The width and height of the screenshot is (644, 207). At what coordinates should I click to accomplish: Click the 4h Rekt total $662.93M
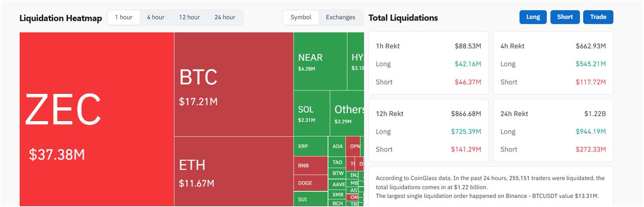point(591,46)
